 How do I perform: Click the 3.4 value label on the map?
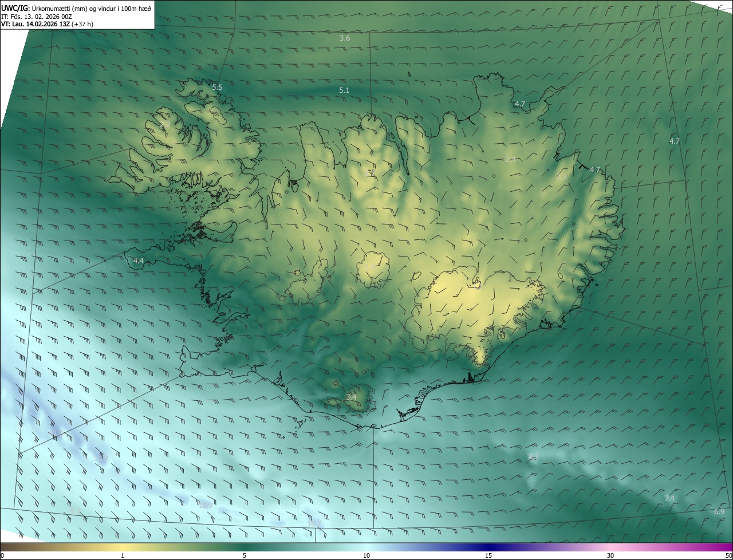[351, 397]
